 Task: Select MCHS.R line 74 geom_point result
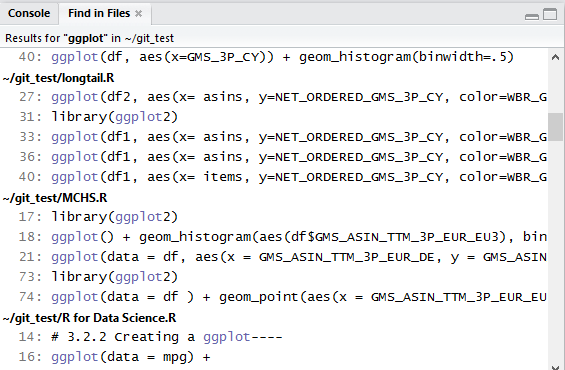click(274, 297)
